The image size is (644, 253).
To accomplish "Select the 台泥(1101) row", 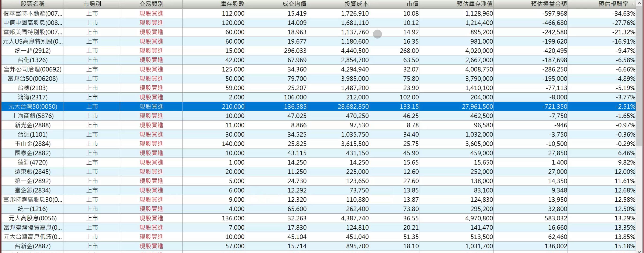I will [x=318, y=135].
